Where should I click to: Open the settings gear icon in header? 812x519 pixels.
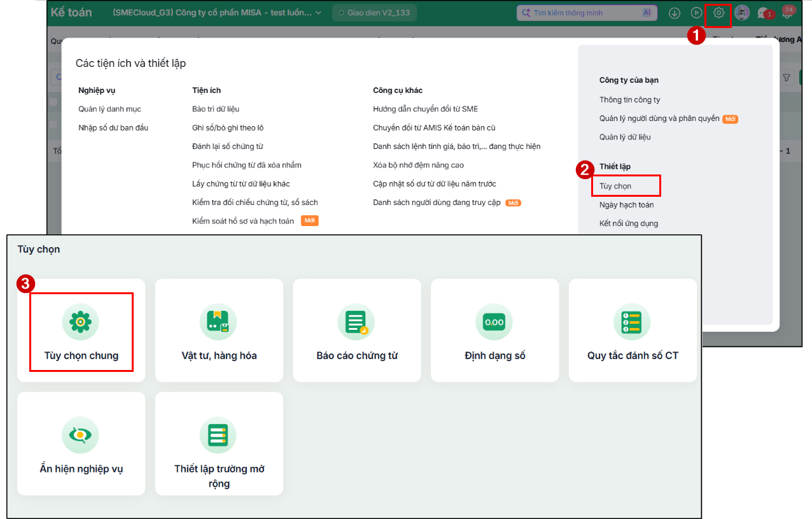coord(718,13)
